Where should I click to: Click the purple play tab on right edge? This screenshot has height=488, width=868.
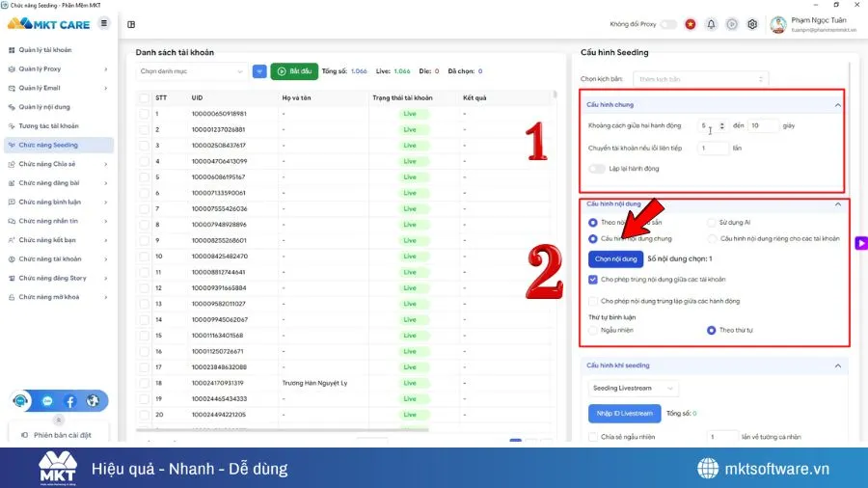click(861, 243)
